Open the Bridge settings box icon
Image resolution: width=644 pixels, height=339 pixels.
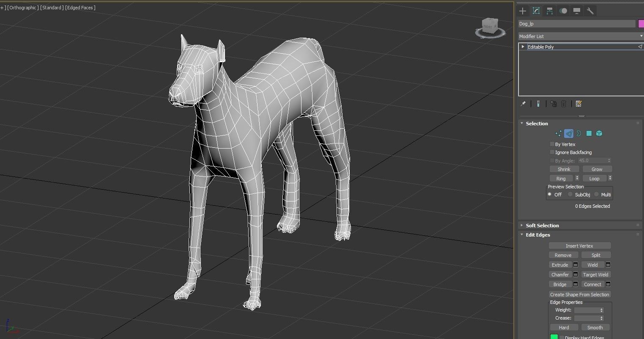(575, 284)
